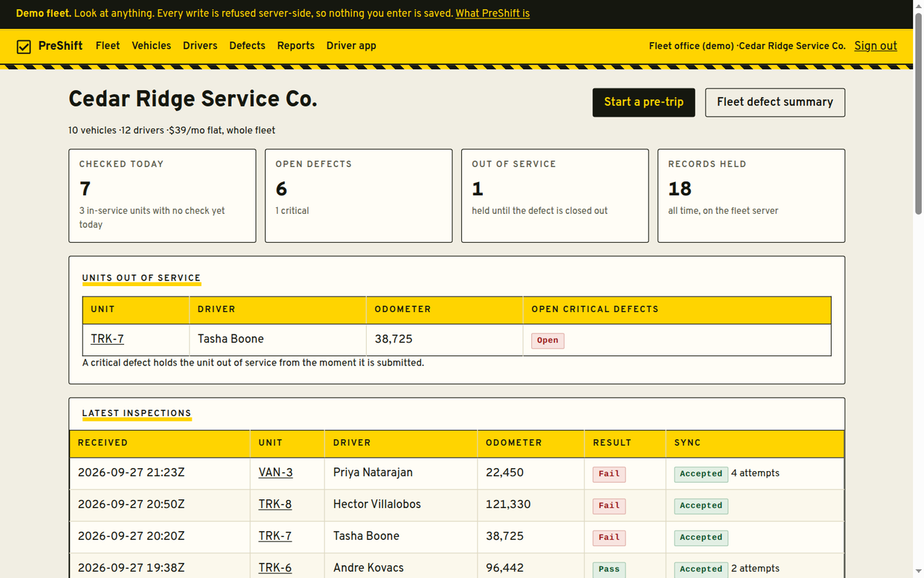This screenshot has width=924, height=578.
Task: Click the Tasha Boone cell in out-of-service table
Action: point(278,340)
